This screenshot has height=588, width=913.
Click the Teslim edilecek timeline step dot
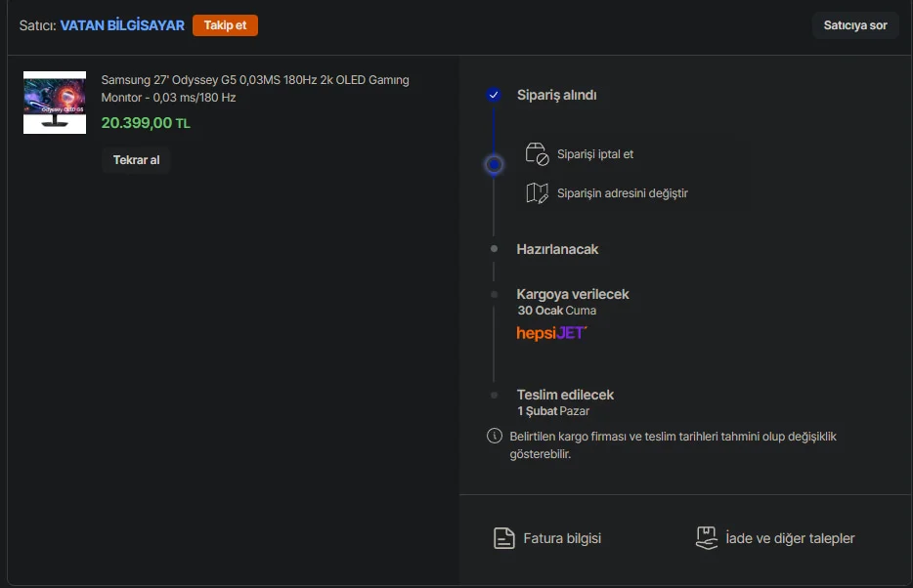pos(494,395)
